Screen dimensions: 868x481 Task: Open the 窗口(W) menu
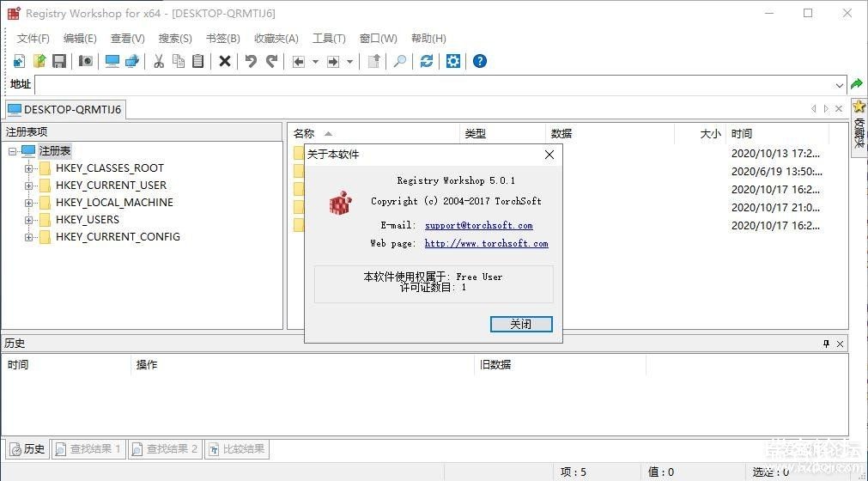[x=378, y=38]
